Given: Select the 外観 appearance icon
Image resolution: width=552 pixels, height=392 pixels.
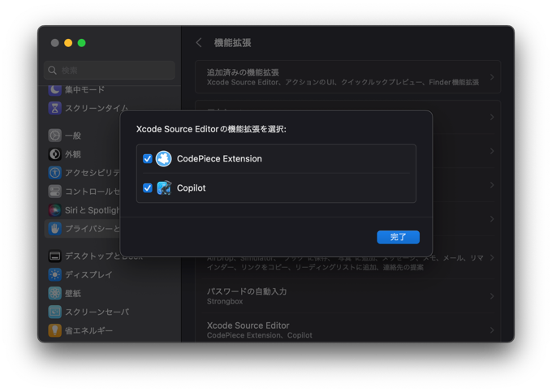Looking at the screenshot, I should 54,154.
